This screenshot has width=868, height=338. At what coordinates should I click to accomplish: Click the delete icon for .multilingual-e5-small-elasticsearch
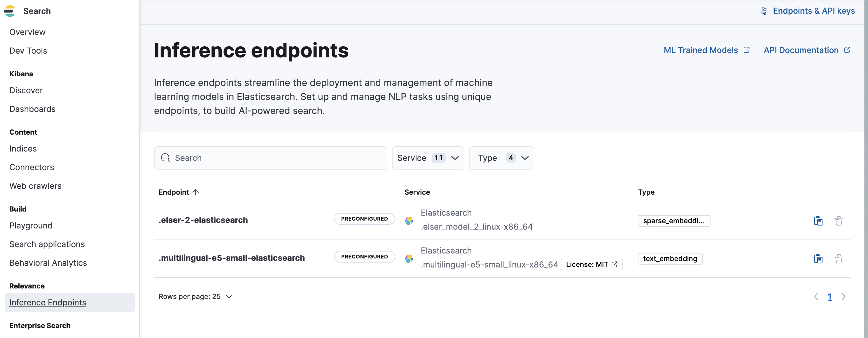[839, 258]
